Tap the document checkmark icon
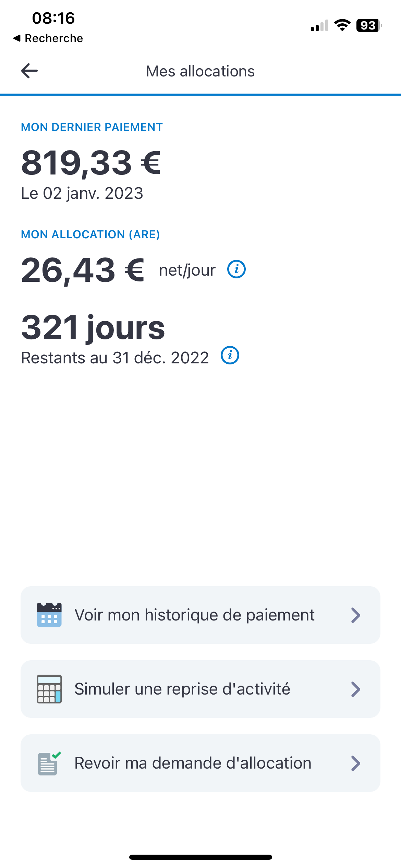The image size is (401, 868). click(49, 763)
